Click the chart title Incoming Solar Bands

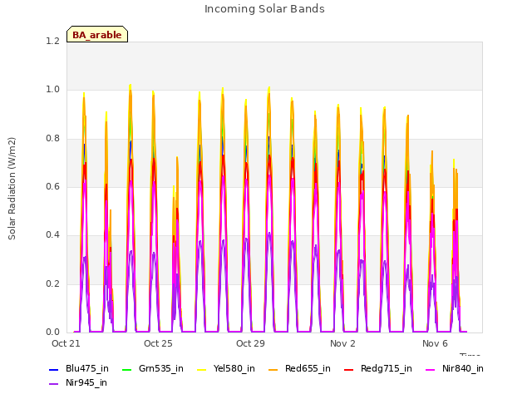(264, 9)
